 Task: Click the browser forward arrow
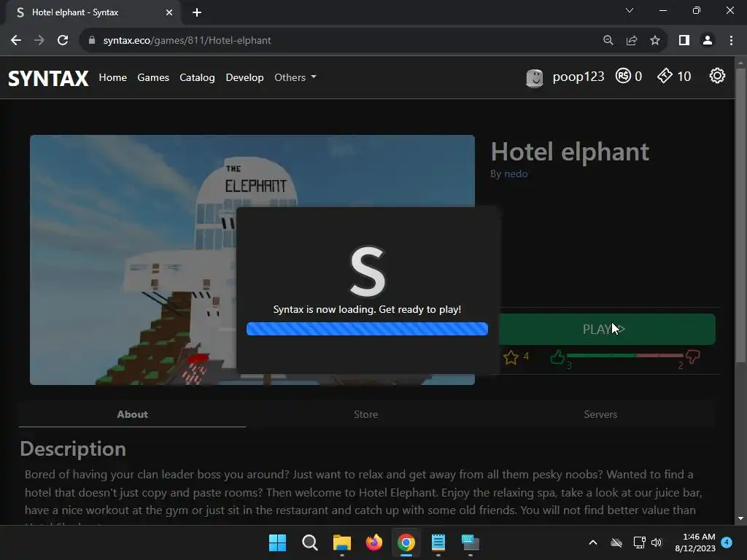tap(39, 41)
